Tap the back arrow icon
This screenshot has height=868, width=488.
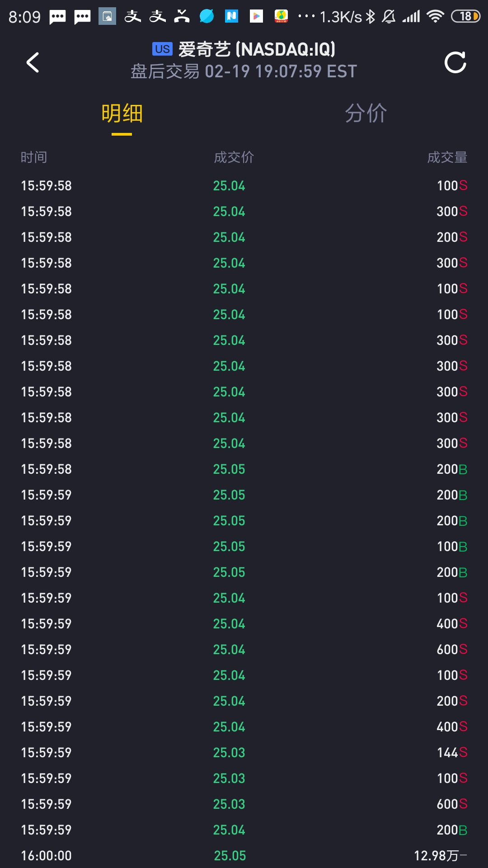click(33, 62)
